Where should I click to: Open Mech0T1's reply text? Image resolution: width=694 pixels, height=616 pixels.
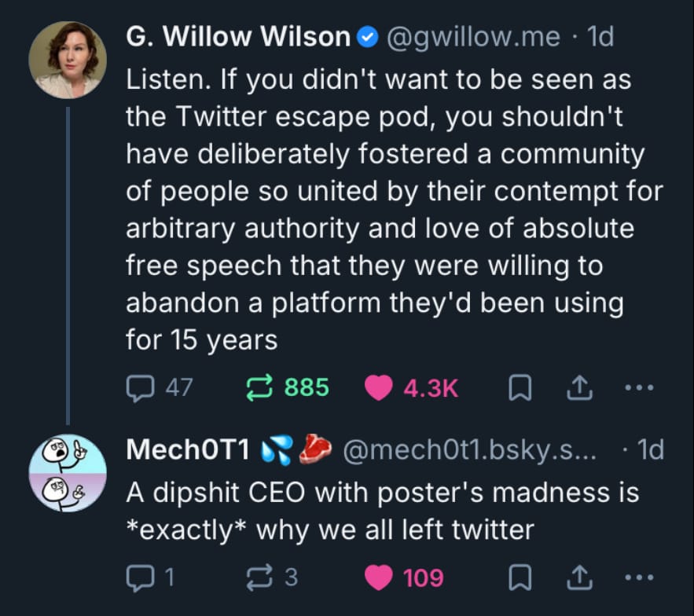382,511
